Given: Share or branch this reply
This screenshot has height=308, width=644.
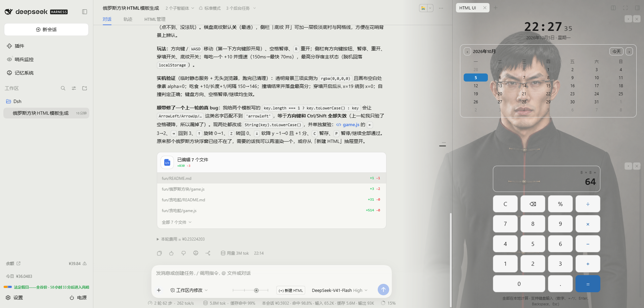Looking at the screenshot, I should tap(208, 253).
